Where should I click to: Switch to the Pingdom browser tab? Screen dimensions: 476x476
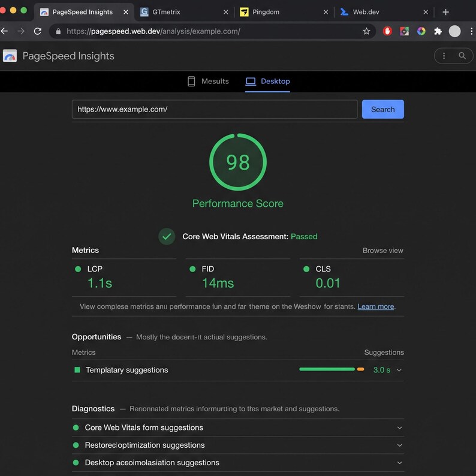pos(284,12)
